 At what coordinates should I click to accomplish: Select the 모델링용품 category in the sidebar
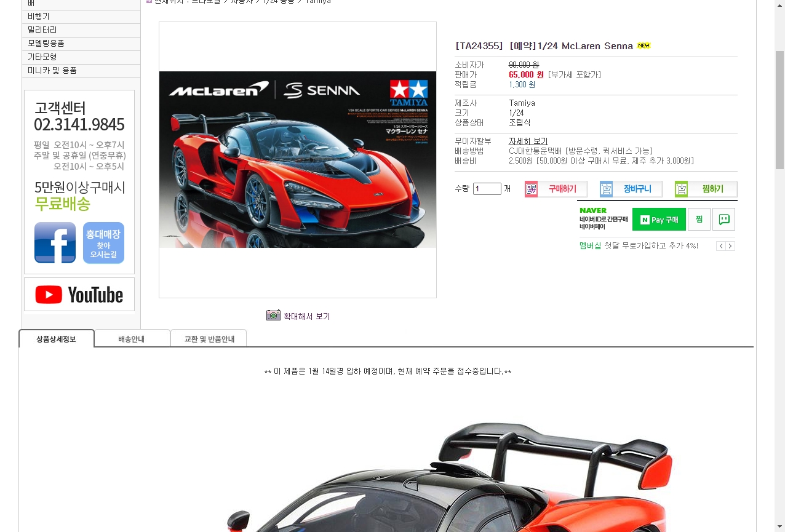[x=81, y=44]
